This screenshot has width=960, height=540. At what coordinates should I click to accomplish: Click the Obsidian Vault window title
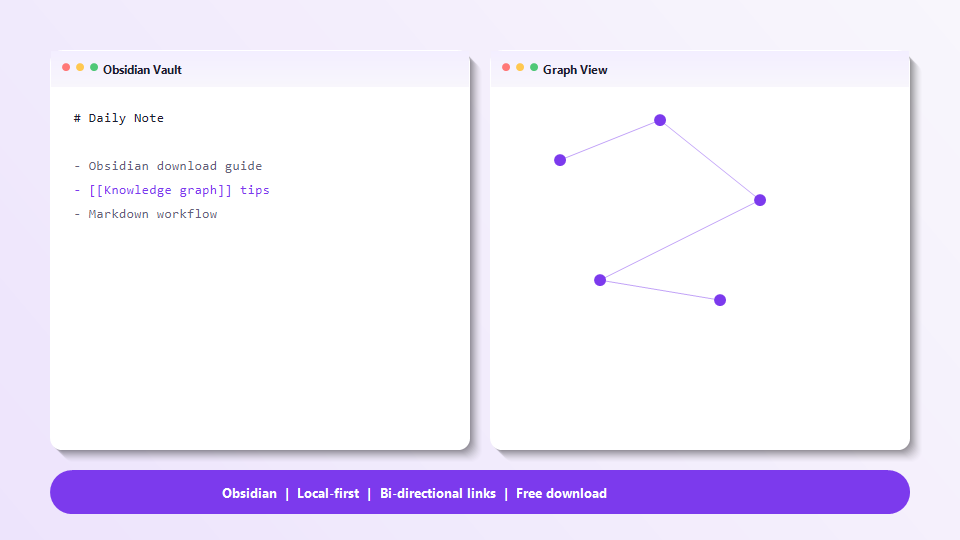(142, 70)
